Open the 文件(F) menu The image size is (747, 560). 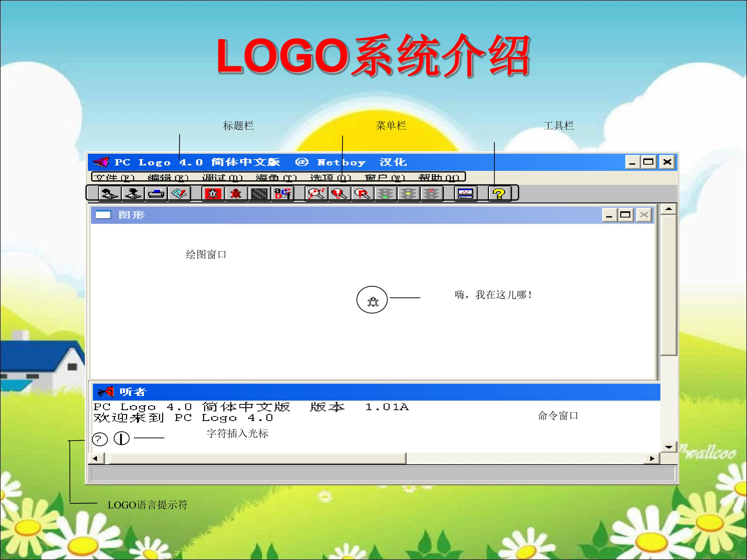(x=114, y=177)
